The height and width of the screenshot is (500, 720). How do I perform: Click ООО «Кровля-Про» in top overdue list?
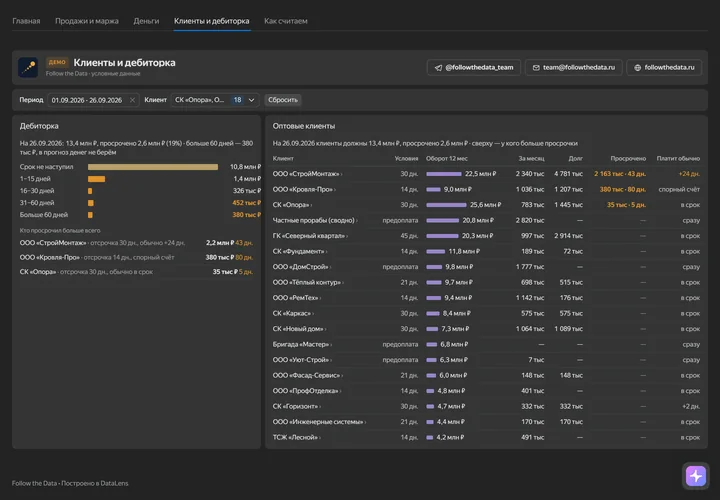point(50,258)
